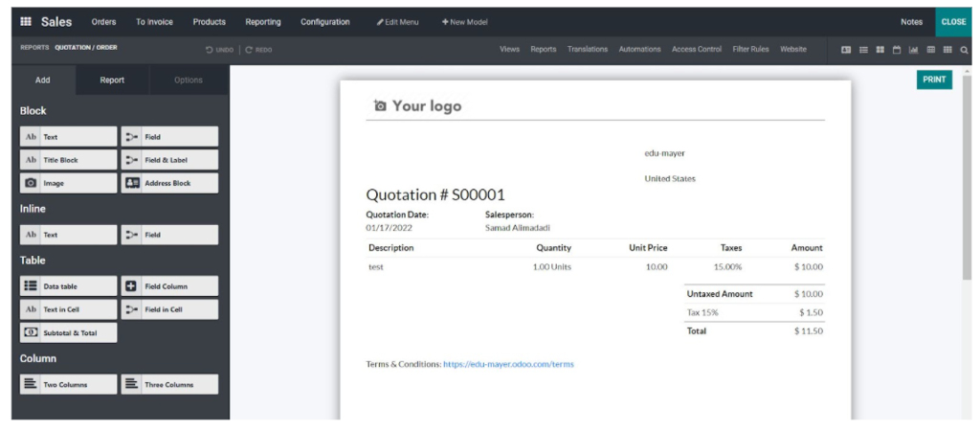Open the Reports studio section
Viewport: 980px width, 431px height.
click(544, 50)
